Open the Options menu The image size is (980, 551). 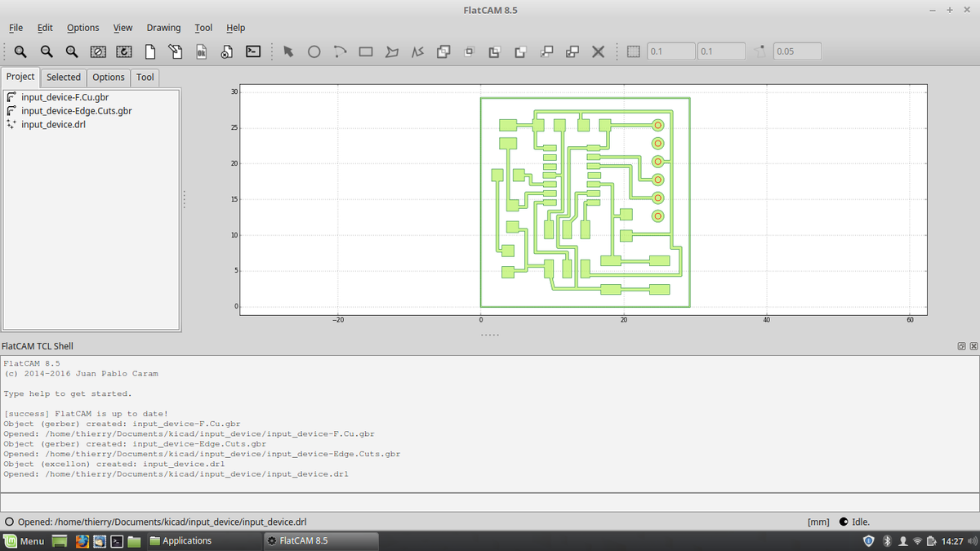coord(83,28)
